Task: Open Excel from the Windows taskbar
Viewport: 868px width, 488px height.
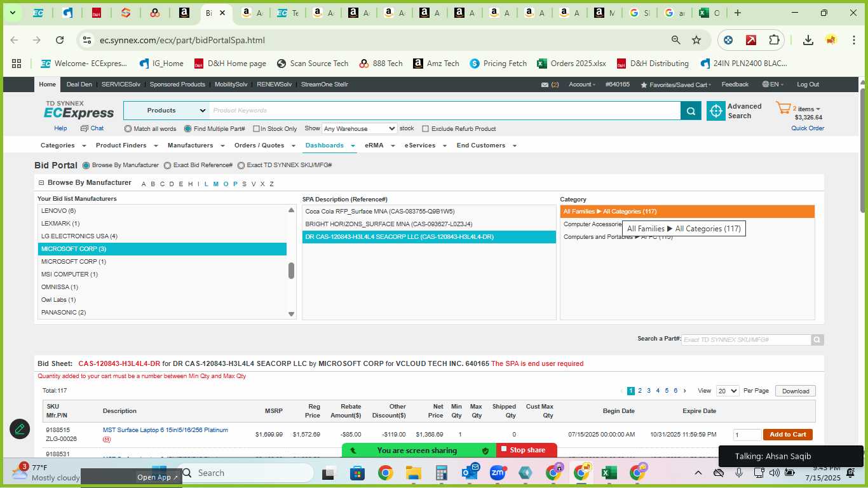Action: pos(609,473)
